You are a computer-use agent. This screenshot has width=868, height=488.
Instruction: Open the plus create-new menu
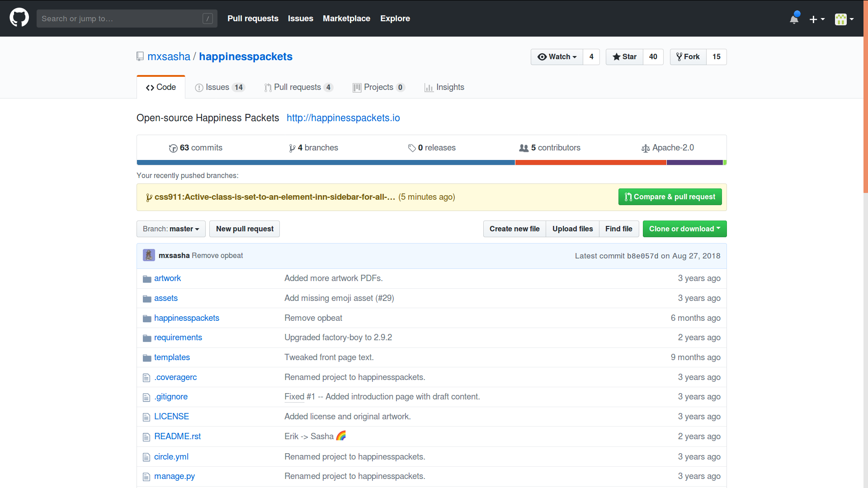click(x=817, y=19)
